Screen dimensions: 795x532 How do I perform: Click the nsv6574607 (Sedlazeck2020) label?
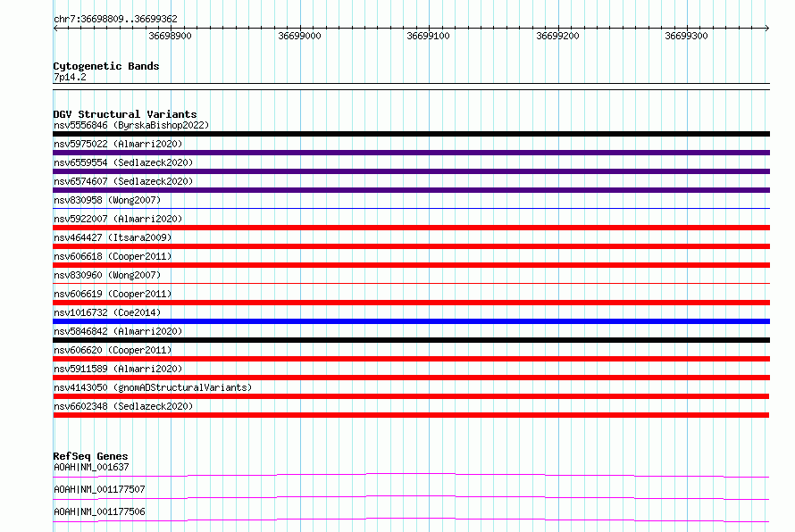click(x=123, y=181)
